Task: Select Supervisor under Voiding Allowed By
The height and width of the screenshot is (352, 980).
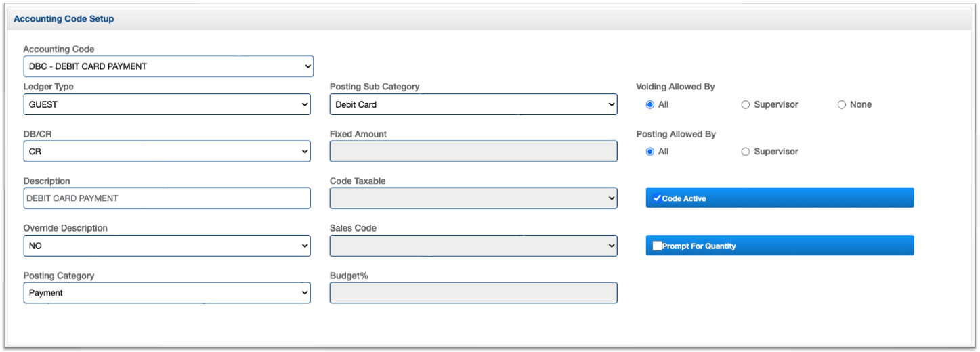Action: tap(746, 105)
